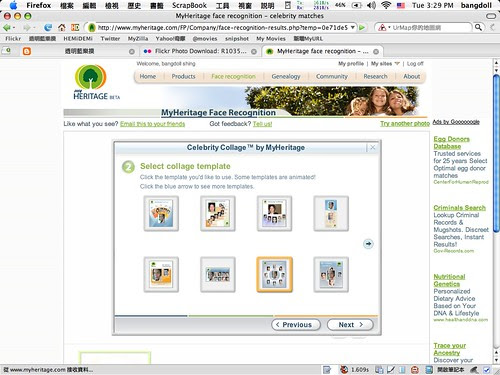The height and width of the screenshot is (375, 500).
Task: Click the Twitter bookmark
Action: pyautogui.click(x=110, y=39)
